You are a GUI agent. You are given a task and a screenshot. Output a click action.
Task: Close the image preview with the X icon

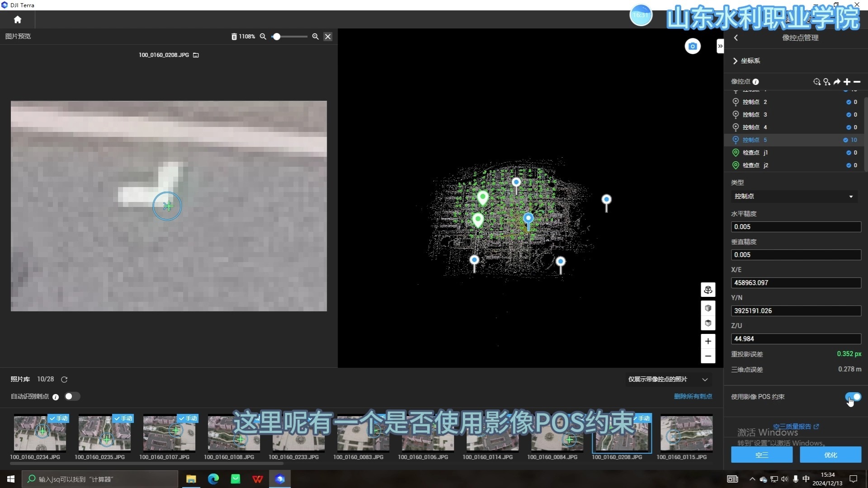[328, 37]
